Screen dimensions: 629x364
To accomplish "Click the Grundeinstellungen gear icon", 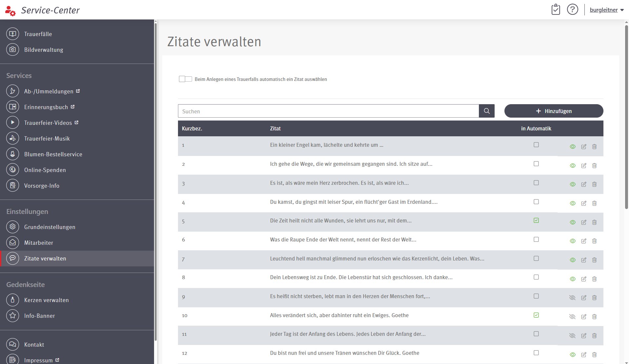I will (x=12, y=227).
